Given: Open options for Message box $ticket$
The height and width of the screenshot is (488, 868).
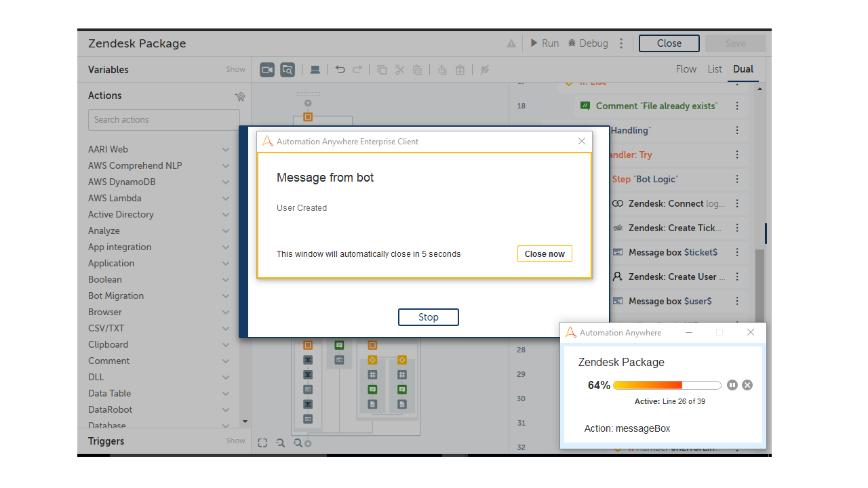Looking at the screenshot, I should tap(737, 252).
